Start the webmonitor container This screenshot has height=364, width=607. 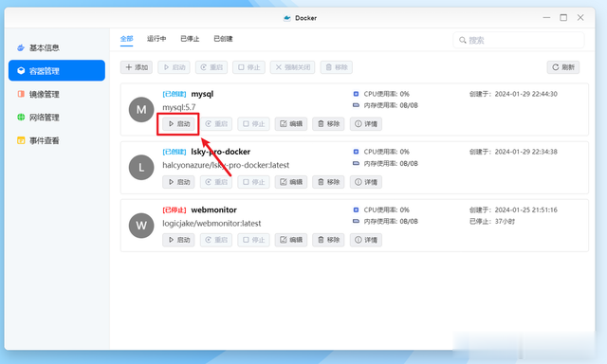pos(178,240)
